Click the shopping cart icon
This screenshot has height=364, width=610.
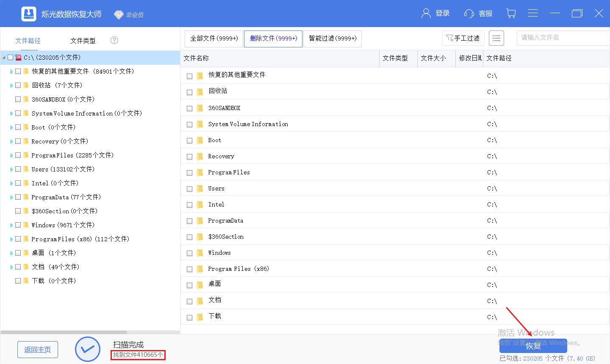pyautogui.click(x=511, y=13)
